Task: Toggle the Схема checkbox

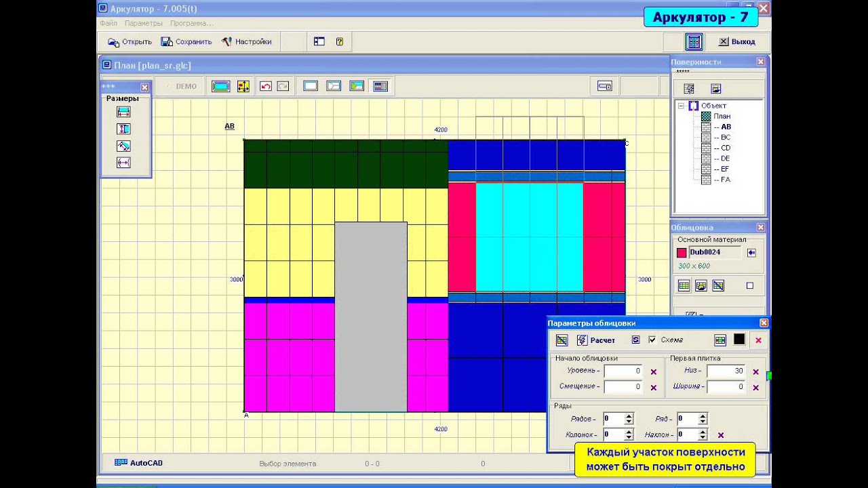Action: pyautogui.click(x=652, y=340)
